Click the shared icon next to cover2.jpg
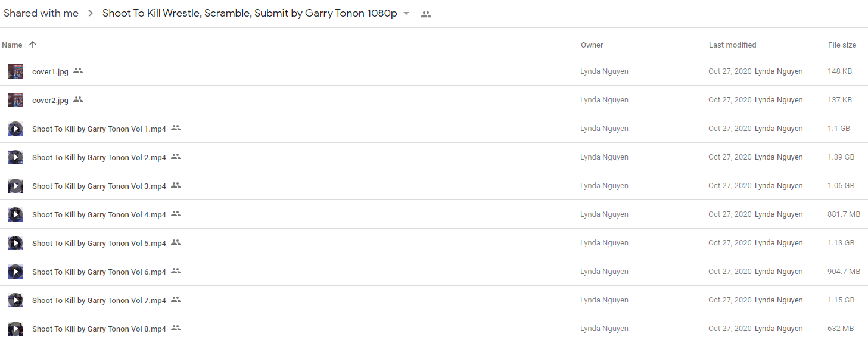 78,99
